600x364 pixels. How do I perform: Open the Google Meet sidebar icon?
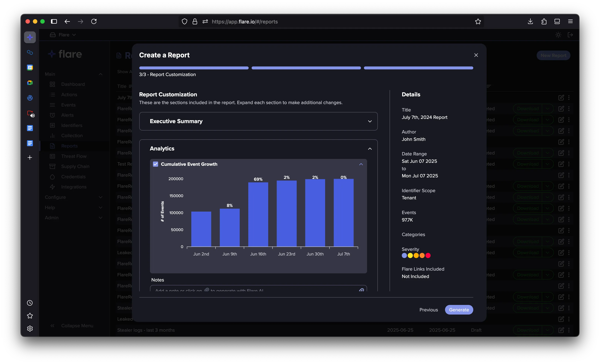(x=30, y=83)
